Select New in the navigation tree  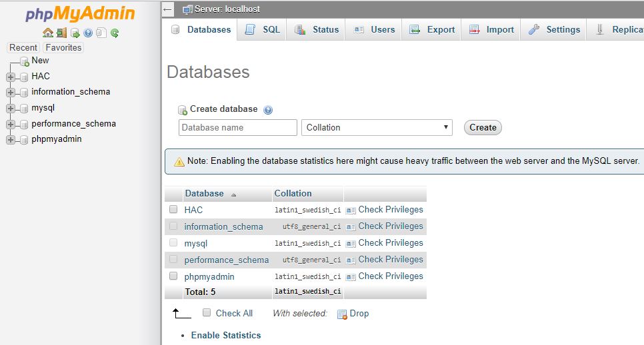[x=40, y=61]
